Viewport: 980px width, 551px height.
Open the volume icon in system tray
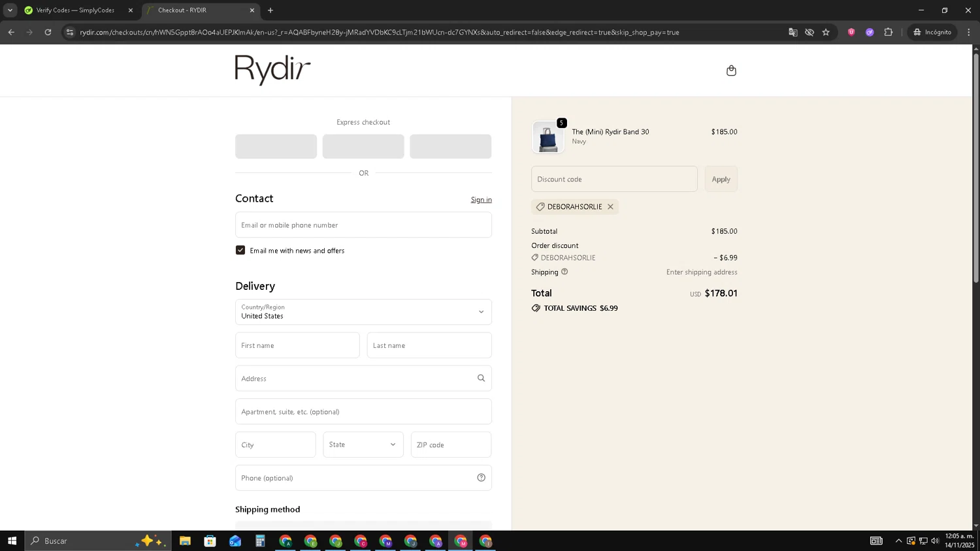click(935, 541)
